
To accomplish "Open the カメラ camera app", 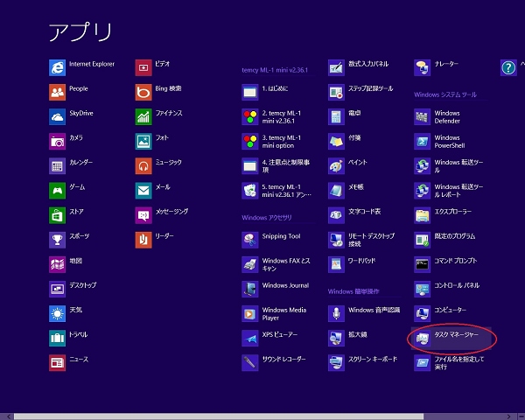I will click(x=57, y=142).
